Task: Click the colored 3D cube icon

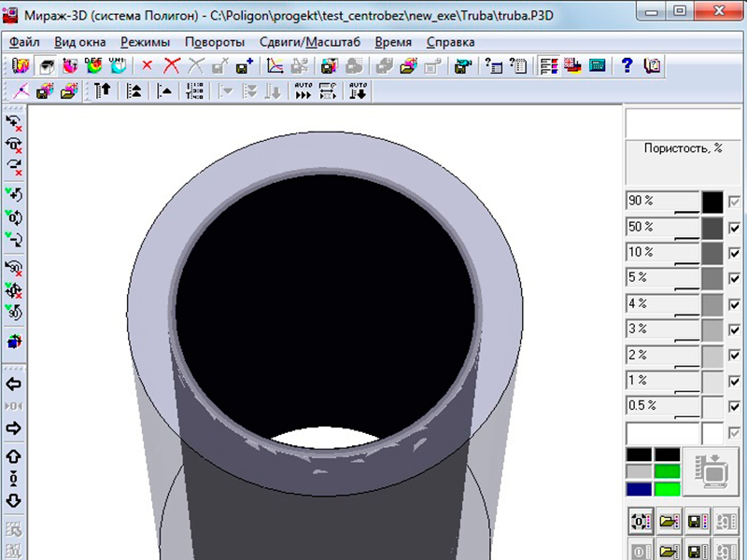Action: [14, 343]
